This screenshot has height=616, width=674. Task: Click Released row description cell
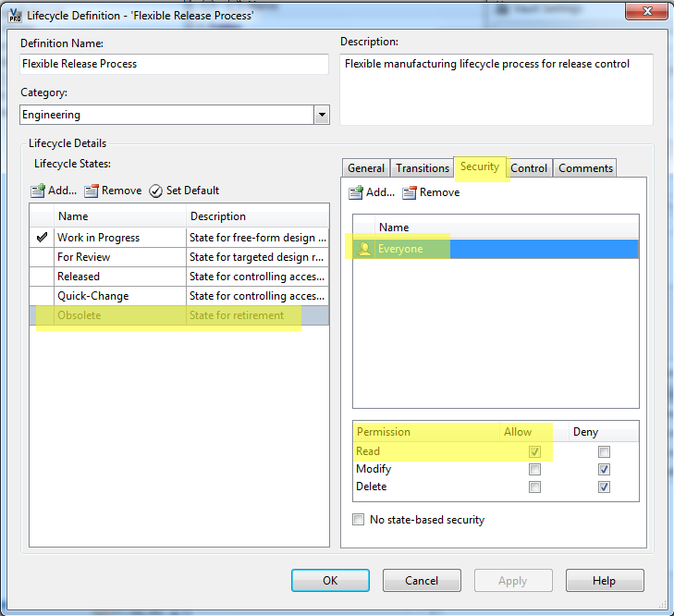point(257,277)
